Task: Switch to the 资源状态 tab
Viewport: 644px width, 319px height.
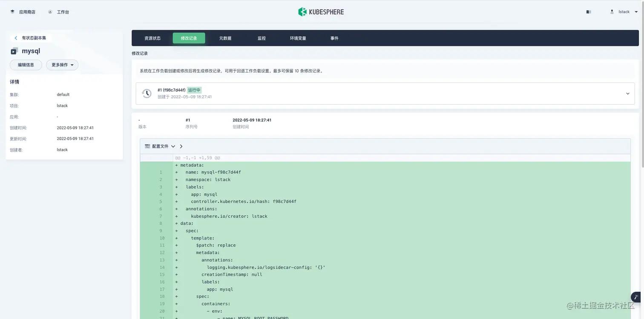Action: pos(152,38)
